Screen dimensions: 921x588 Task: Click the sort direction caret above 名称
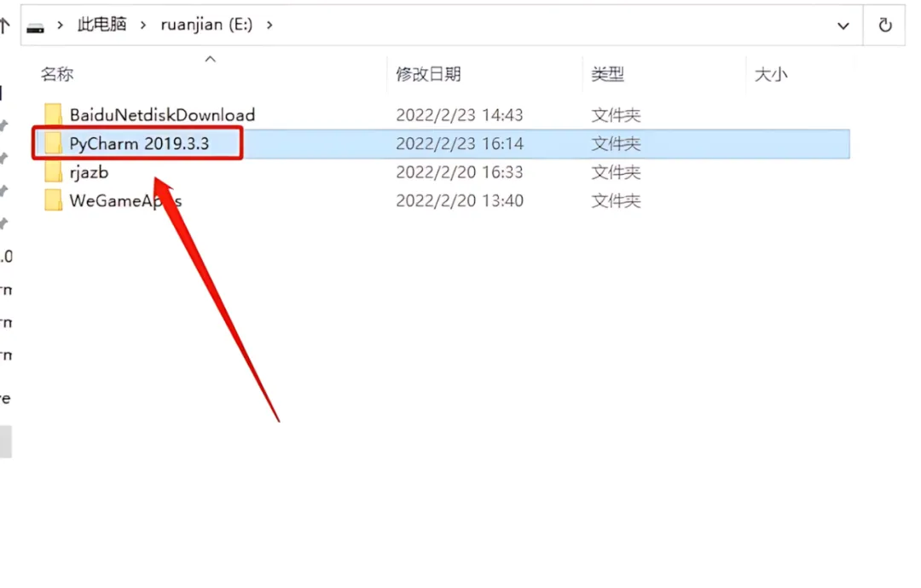211,59
